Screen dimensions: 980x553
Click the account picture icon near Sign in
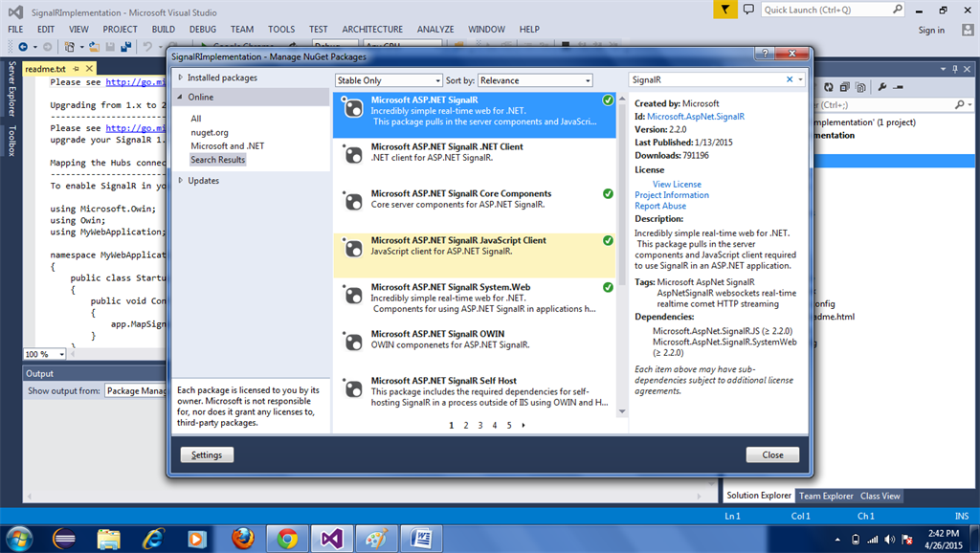968,30
